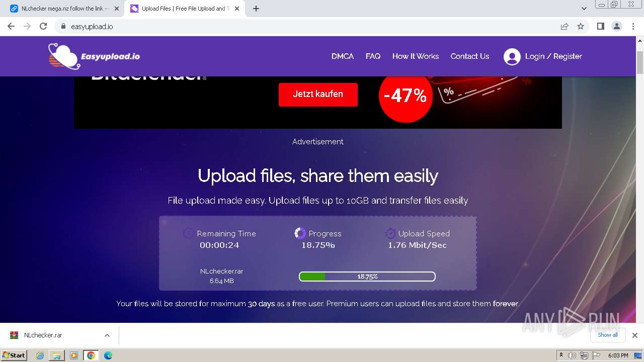Open the Chrome profile icon

(x=616, y=26)
